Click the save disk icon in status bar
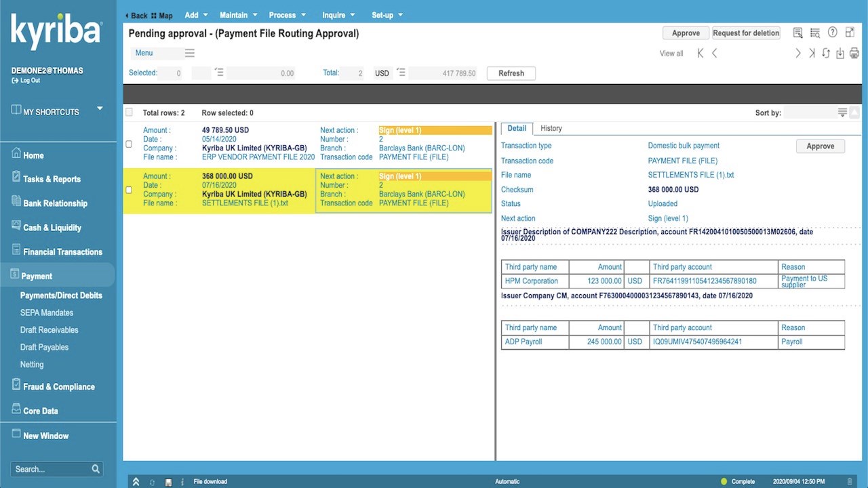This screenshot has width=868, height=488. coord(169,482)
